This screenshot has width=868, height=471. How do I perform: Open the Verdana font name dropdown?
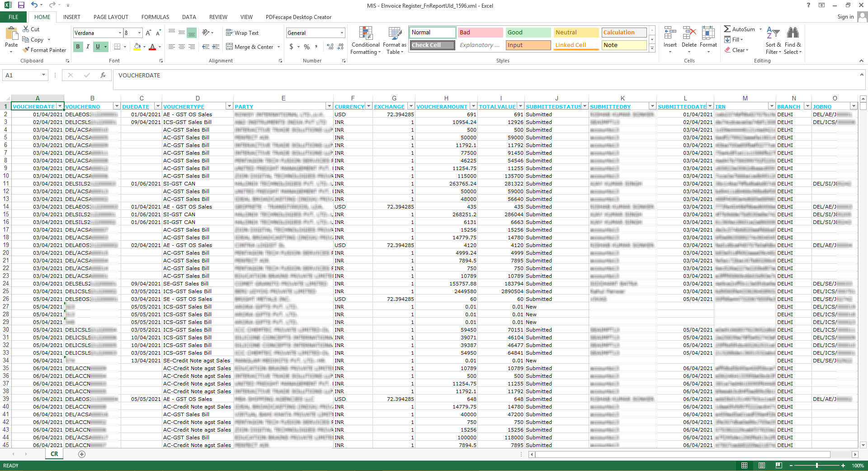pos(120,33)
